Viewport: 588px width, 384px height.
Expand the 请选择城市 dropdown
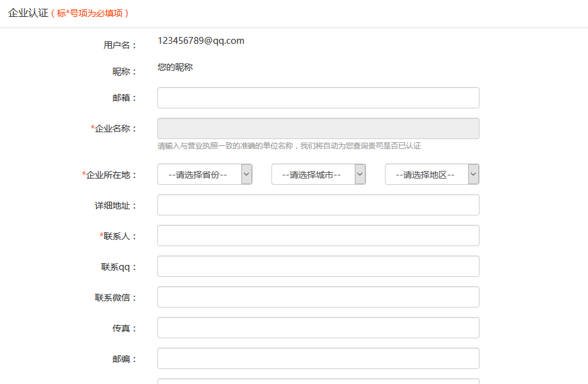coord(318,175)
